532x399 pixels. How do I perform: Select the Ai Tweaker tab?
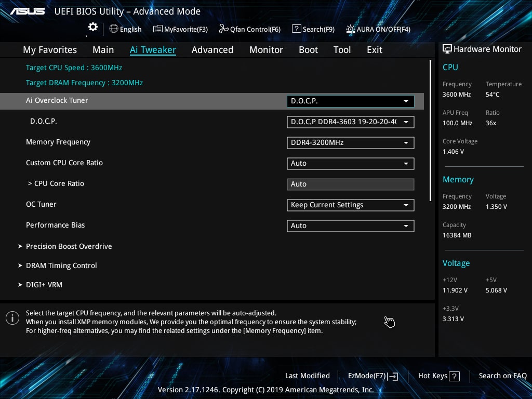[153, 50]
